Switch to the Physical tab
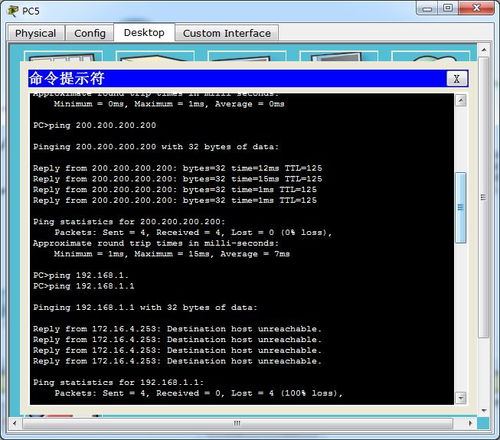This screenshot has height=440, width=500. [x=36, y=33]
